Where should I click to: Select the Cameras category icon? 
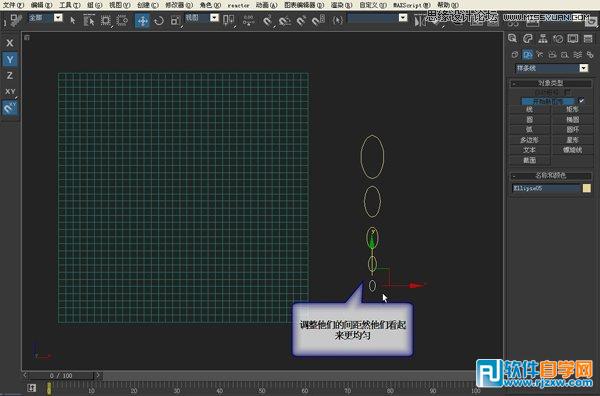point(552,55)
